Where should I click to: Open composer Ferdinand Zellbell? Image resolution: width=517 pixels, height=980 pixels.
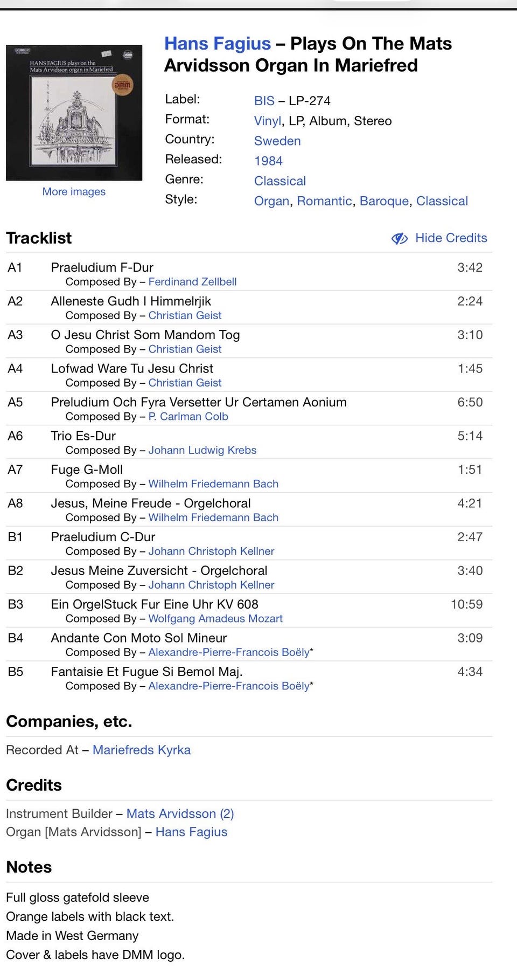pyautogui.click(x=192, y=281)
